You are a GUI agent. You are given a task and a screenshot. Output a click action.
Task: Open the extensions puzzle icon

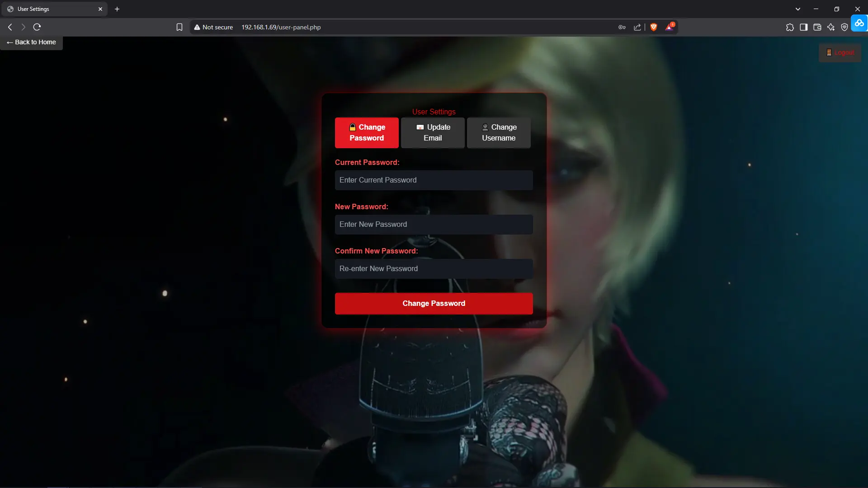[x=790, y=27]
